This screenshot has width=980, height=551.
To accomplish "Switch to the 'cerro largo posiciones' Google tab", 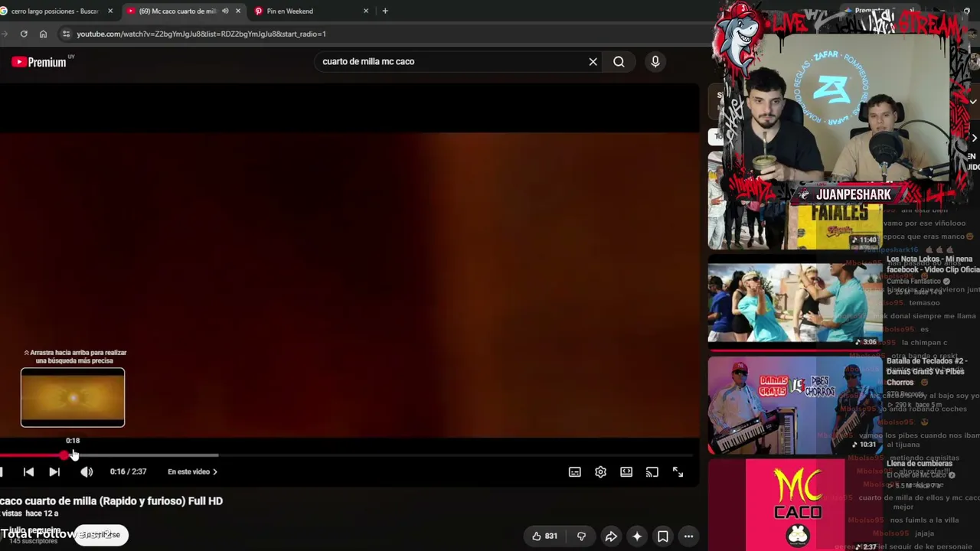I will (54, 11).
